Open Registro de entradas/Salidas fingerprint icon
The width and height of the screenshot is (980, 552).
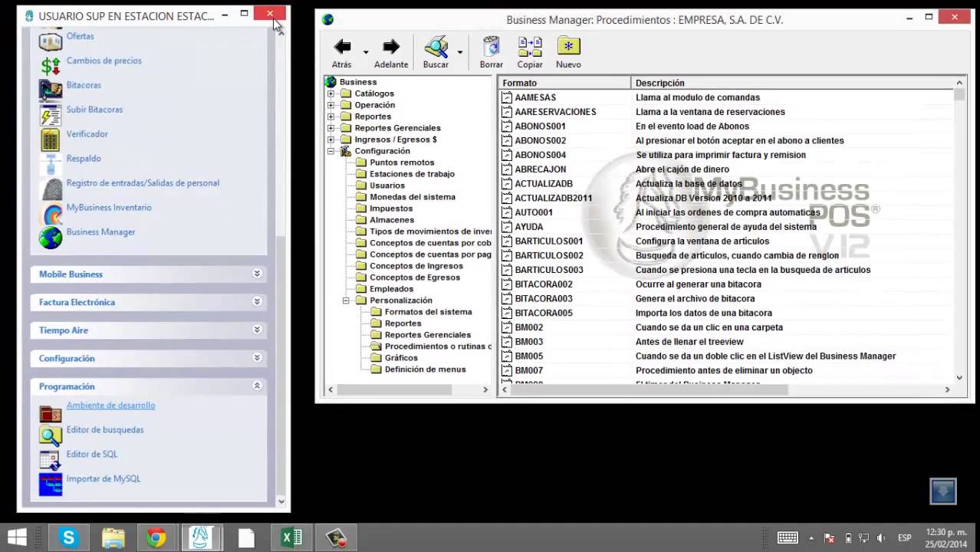click(51, 189)
